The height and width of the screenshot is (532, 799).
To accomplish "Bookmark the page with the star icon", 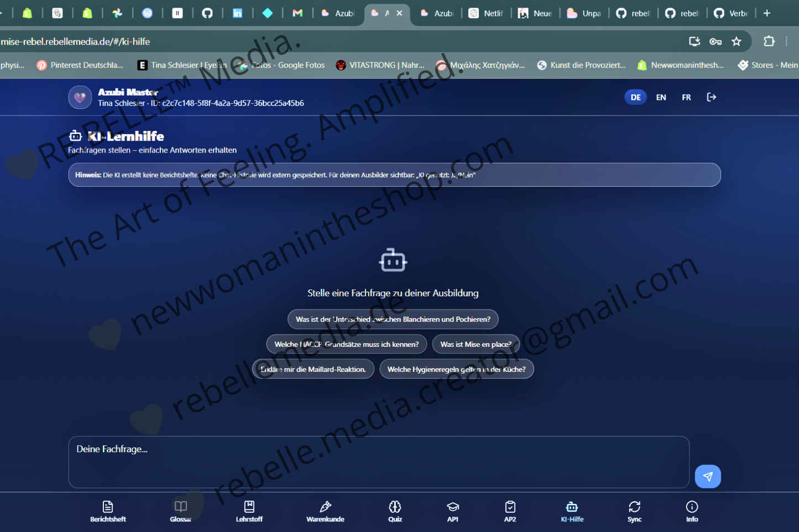I will point(737,41).
